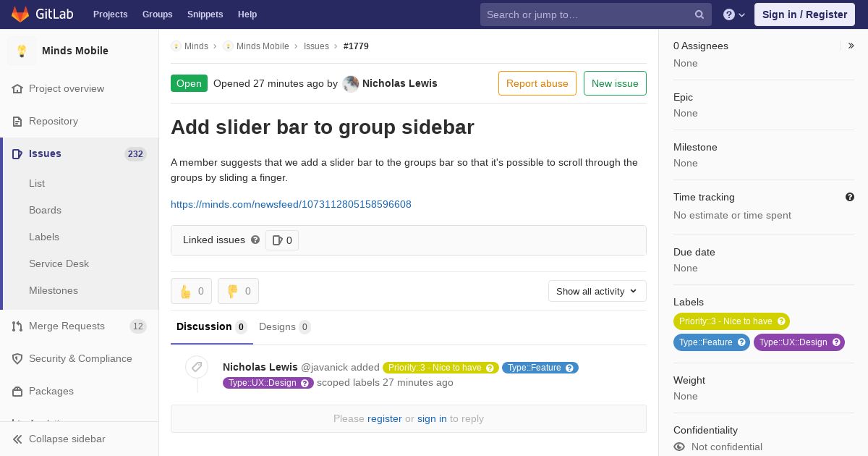Click Sign in / Register button
868x456 pixels.
pyautogui.click(x=804, y=14)
